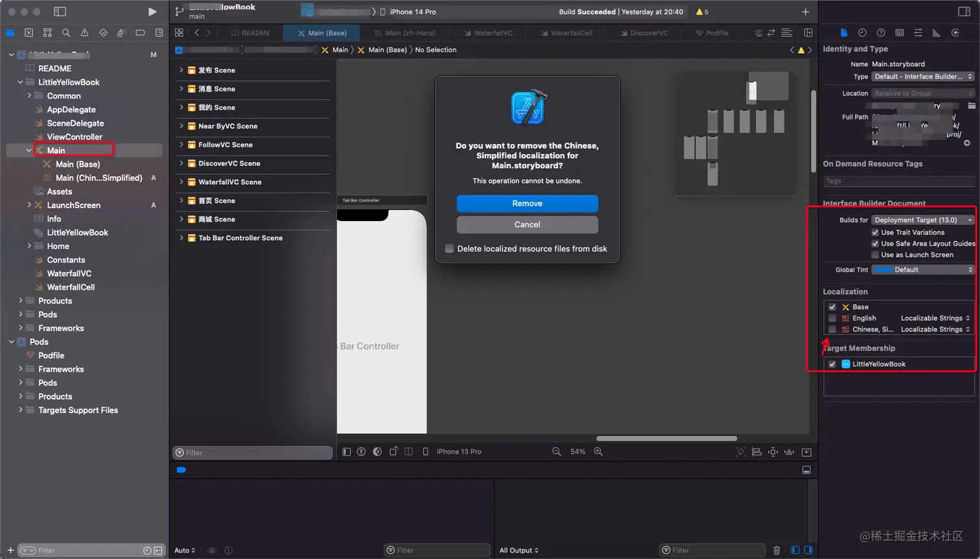The height and width of the screenshot is (559, 980).
Task: Show the Size inspector
Action: coord(937,32)
